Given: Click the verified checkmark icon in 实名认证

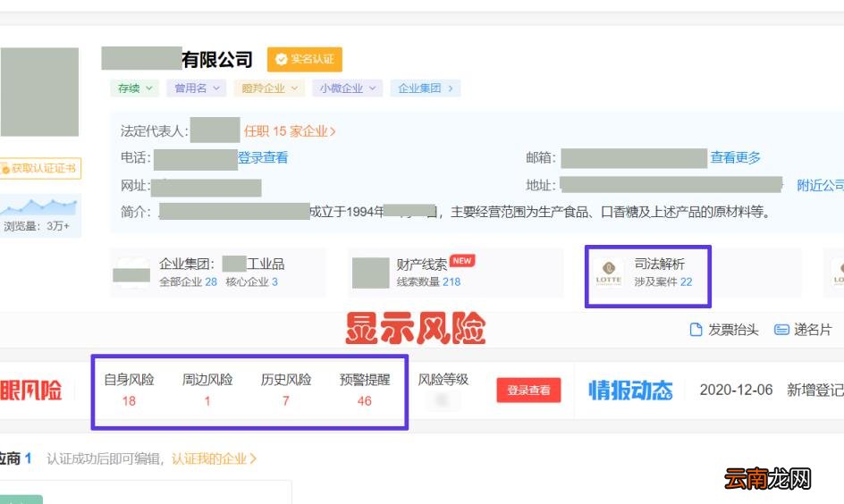Looking at the screenshot, I should click(281, 59).
